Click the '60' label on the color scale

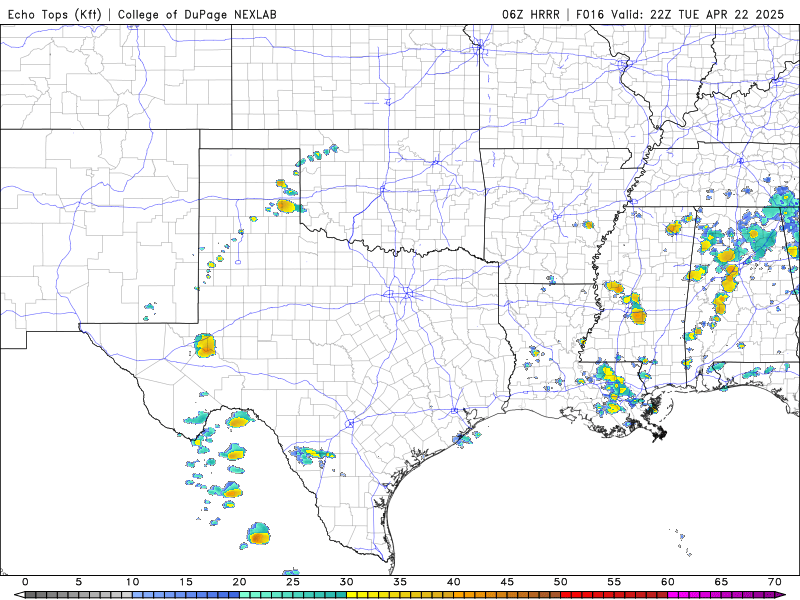point(668,582)
